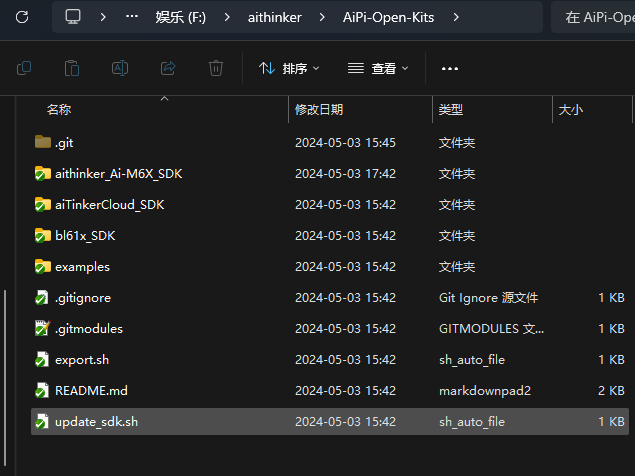
Task: Select export.sh file name
Action: coord(82,360)
